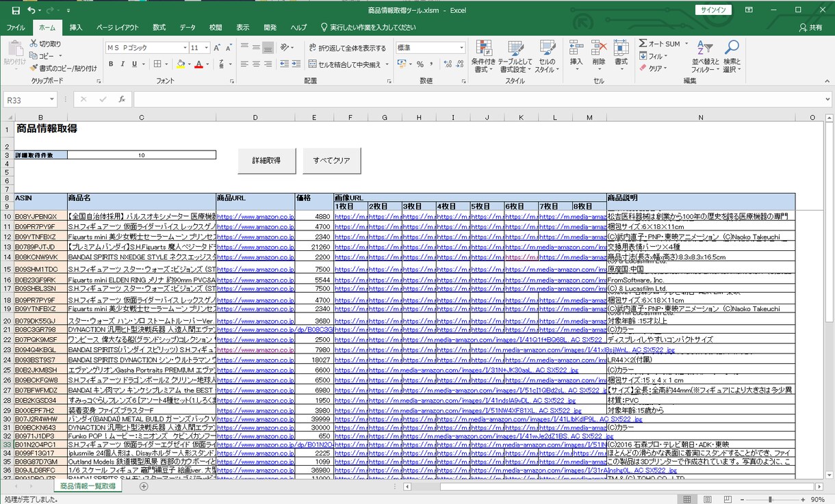Click the Format Painter brush icon
This screenshot has width=835, height=504.
(34, 68)
